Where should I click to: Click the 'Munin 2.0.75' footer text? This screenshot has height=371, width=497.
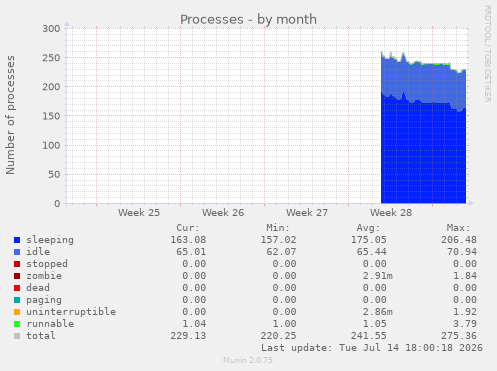(248, 360)
